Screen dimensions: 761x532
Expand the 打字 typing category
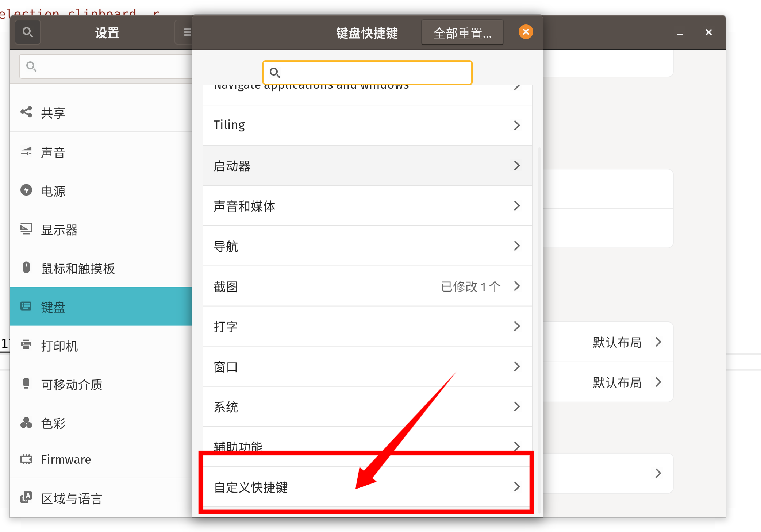point(367,326)
